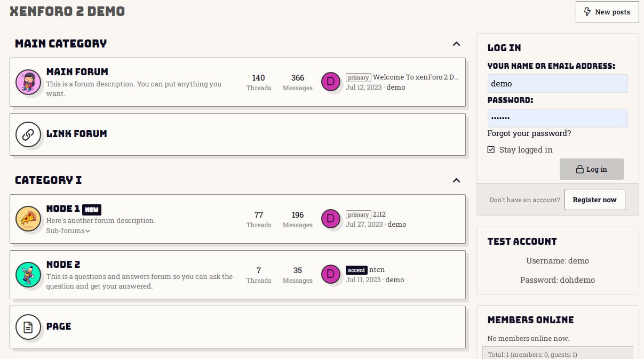
Task: Toggle the Stay logged in checkbox
Action: (x=491, y=150)
